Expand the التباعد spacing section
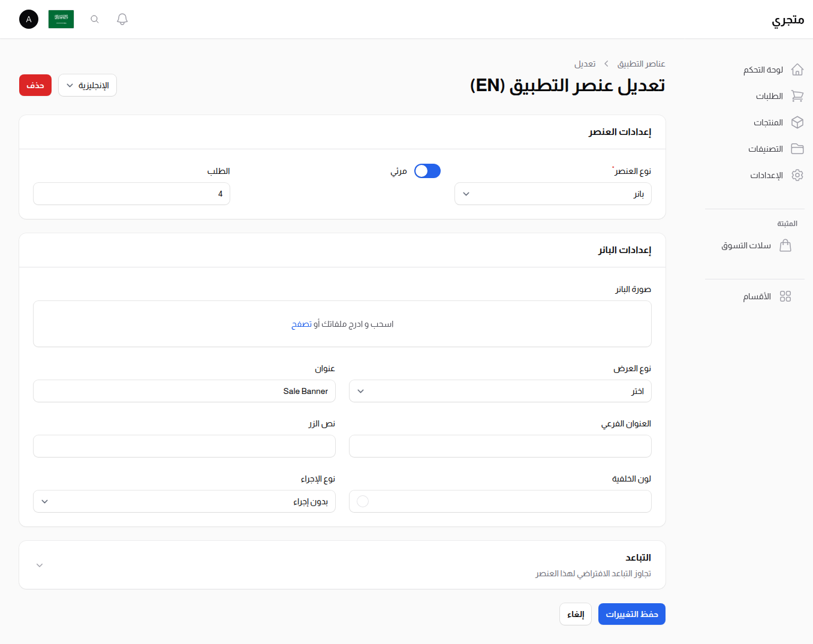 (x=40, y=564)
